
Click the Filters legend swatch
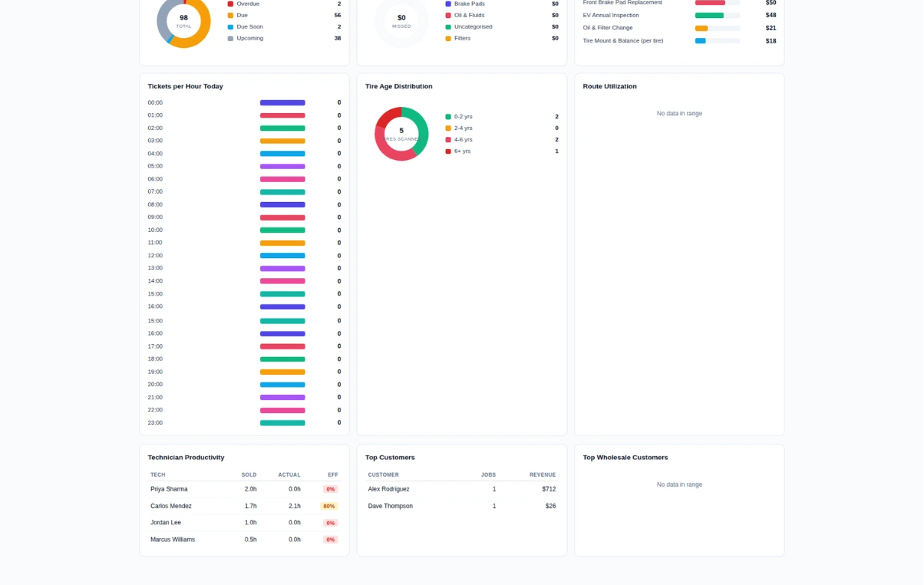(x=448, y=38)
